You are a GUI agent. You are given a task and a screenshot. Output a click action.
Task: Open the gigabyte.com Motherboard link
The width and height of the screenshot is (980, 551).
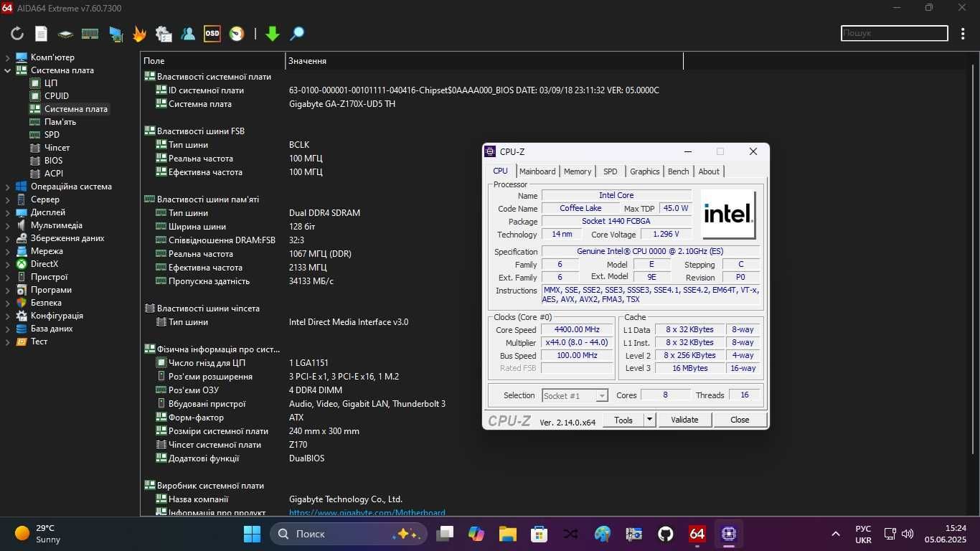coord(367,512)
